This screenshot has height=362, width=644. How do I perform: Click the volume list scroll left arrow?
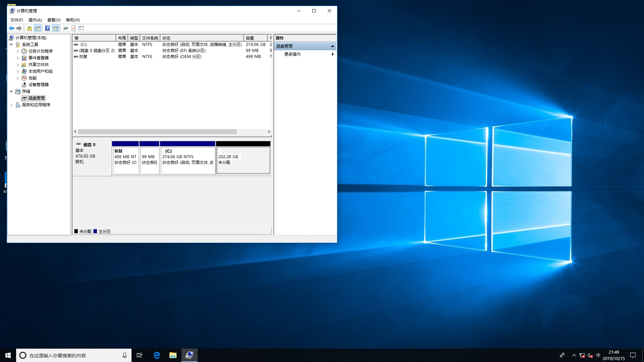75,132
